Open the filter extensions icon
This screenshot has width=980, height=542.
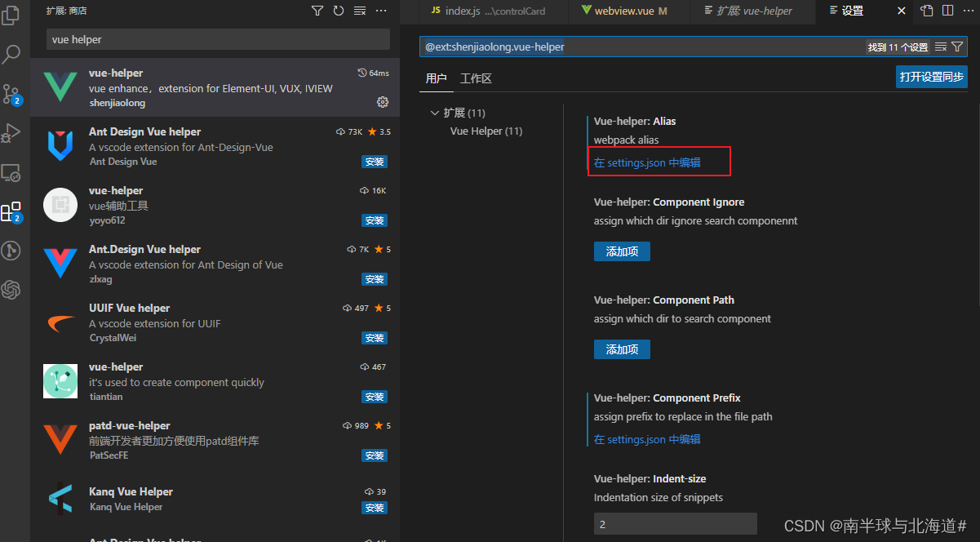(x=317, y=11)
